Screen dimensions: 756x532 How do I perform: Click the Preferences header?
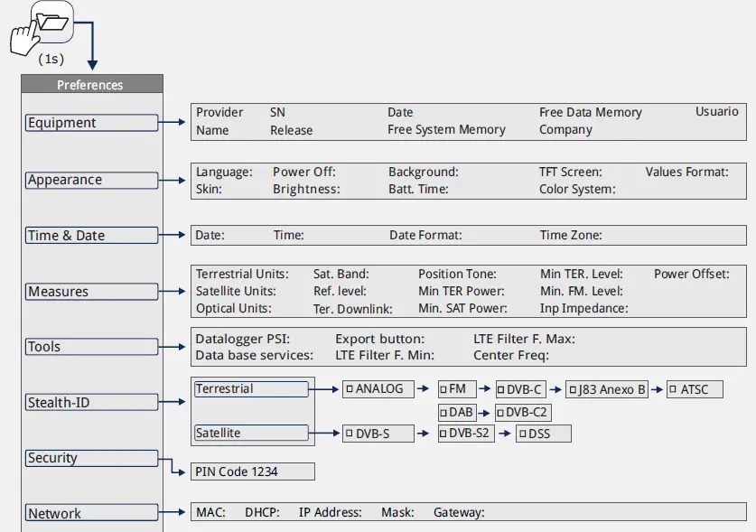tap(91, 84)
